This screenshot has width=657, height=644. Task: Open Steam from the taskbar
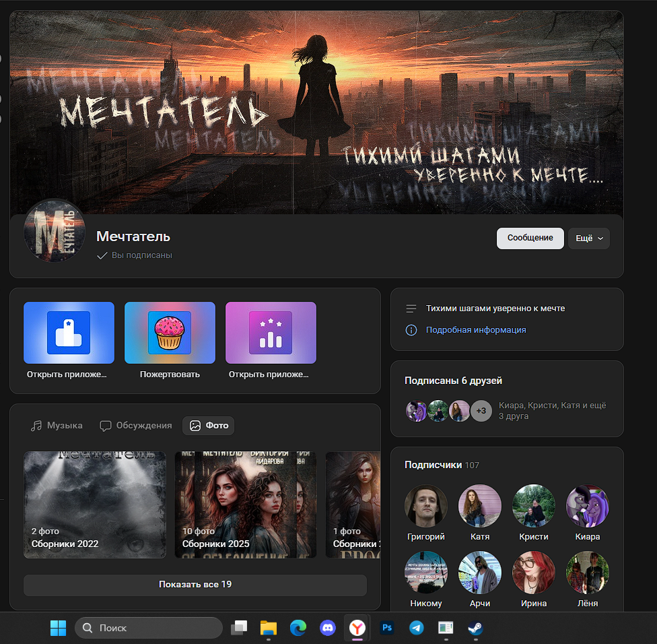(475, 628)
